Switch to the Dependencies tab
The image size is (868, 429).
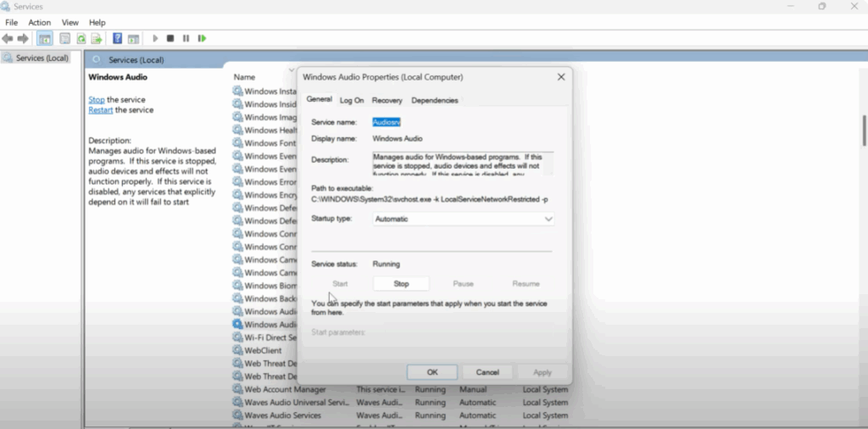(434, 100)
